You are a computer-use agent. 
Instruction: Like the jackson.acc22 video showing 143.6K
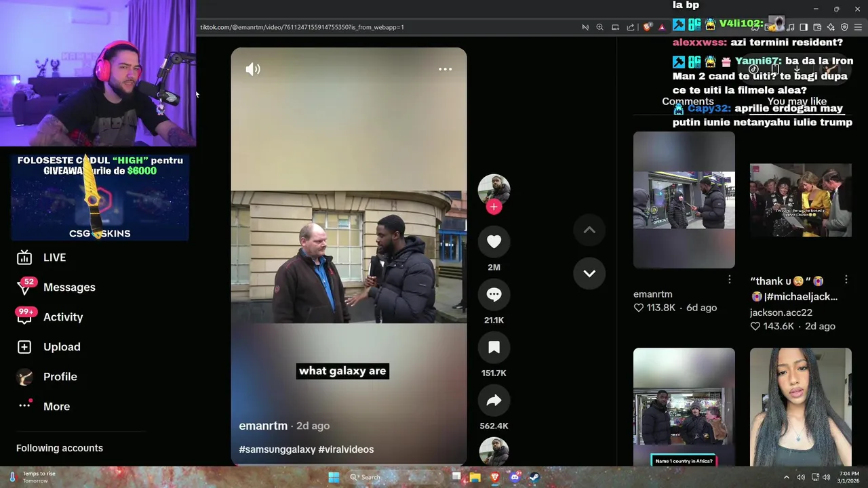pyautogui.click(x=755, y=326)
